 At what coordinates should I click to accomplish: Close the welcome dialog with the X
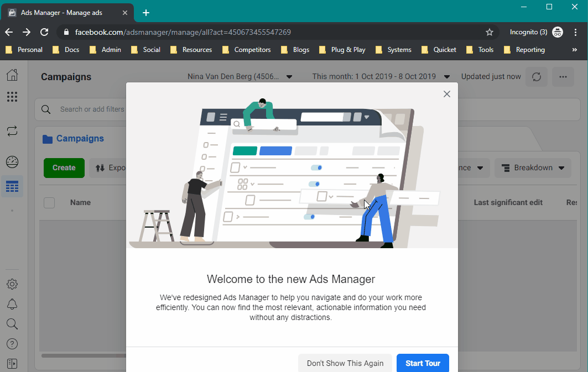[446, 94]
